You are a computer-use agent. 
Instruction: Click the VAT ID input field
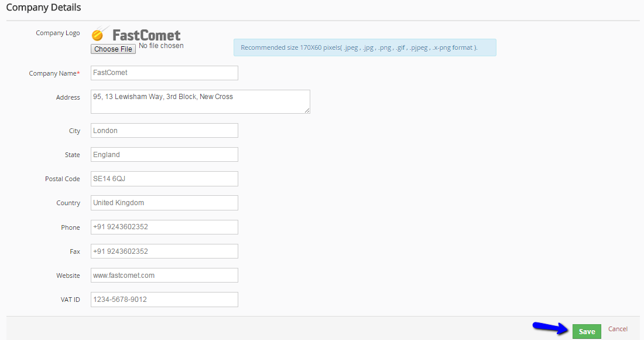click(x=165, y=300)
